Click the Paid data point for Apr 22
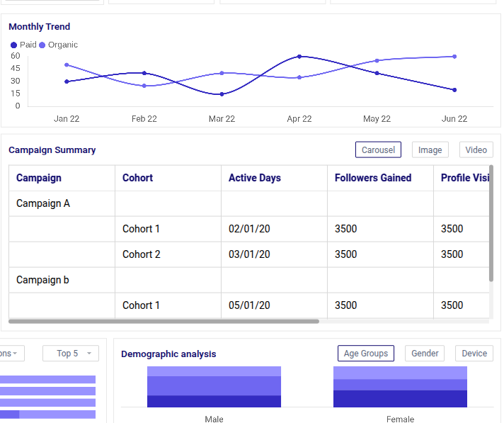 coord(299,57)
